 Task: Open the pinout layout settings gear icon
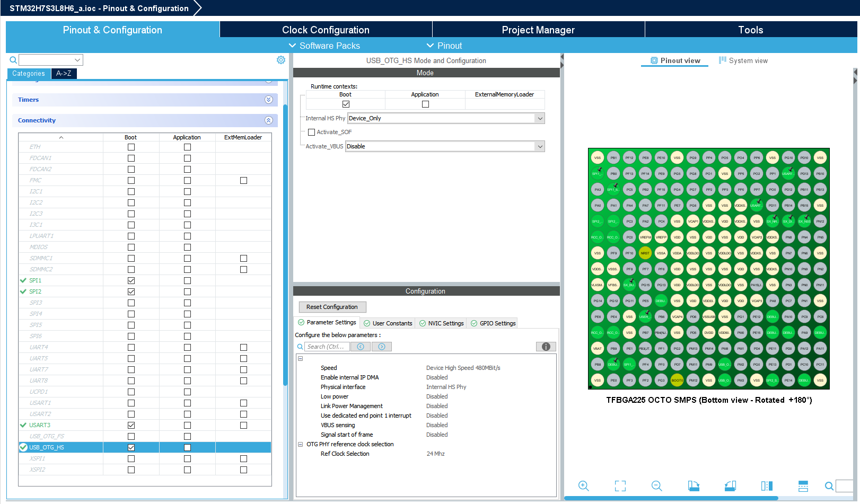pos(281,60)
